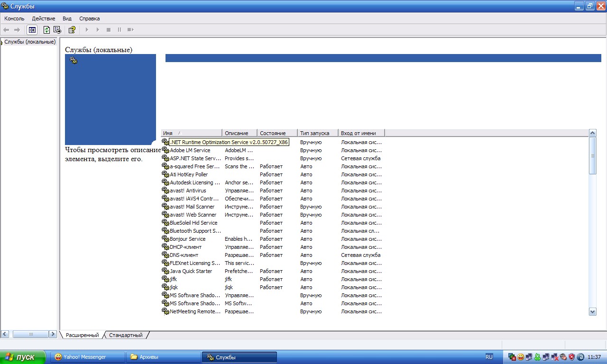Click the Refresh toolbar icon
Image resolution: width=607 pixels, height=364 pixels.
[x=46, y=30]
